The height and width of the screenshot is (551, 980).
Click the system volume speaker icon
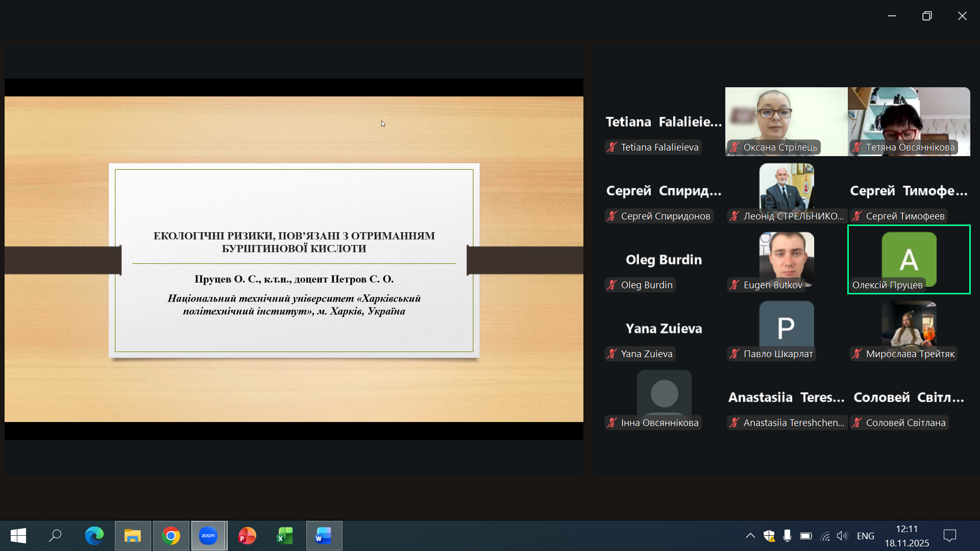pos(842,536)
